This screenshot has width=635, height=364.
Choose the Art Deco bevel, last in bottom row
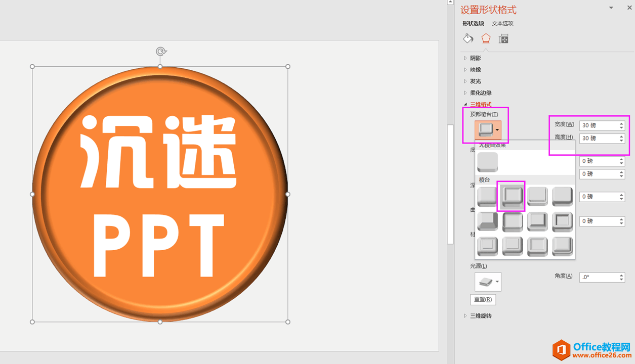562,246
